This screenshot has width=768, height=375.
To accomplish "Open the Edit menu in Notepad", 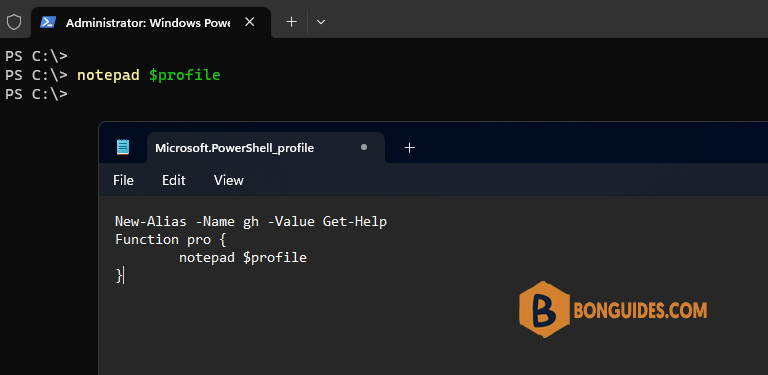I will tap(174, 181).
